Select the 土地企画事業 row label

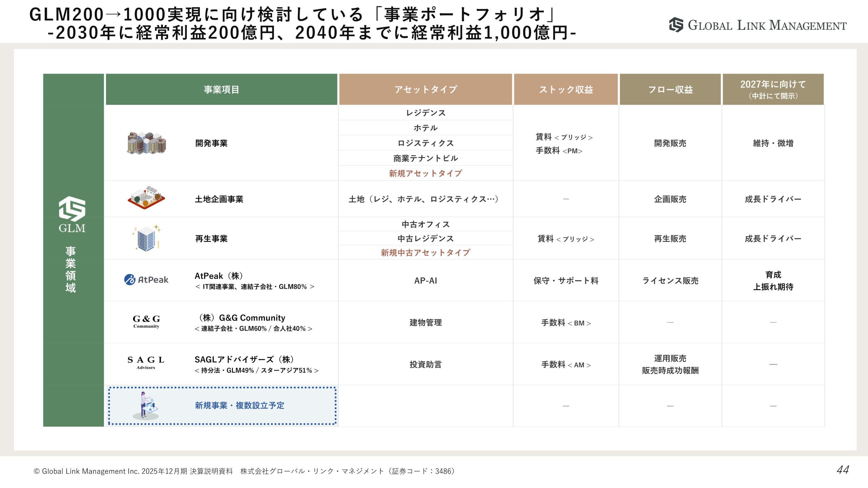(x=219, y=199)
